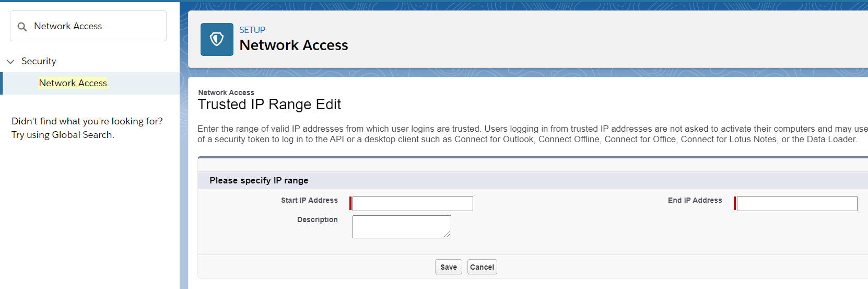Click inside the Description text area

402,227
